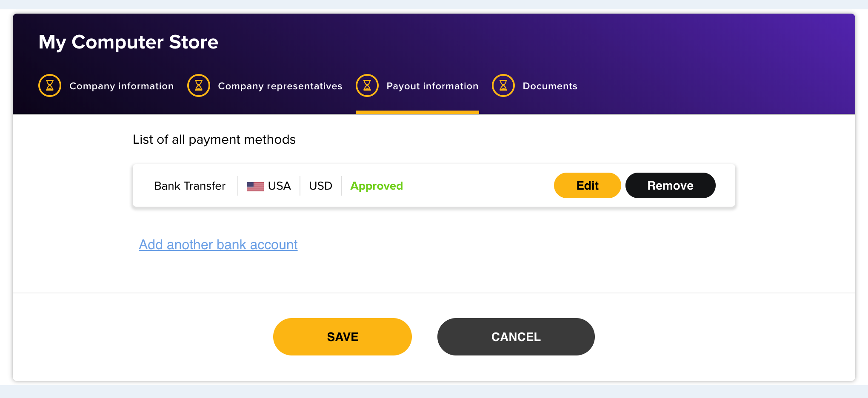
Task: Click the USA flag icon
Action: click(x=255, y=186)
